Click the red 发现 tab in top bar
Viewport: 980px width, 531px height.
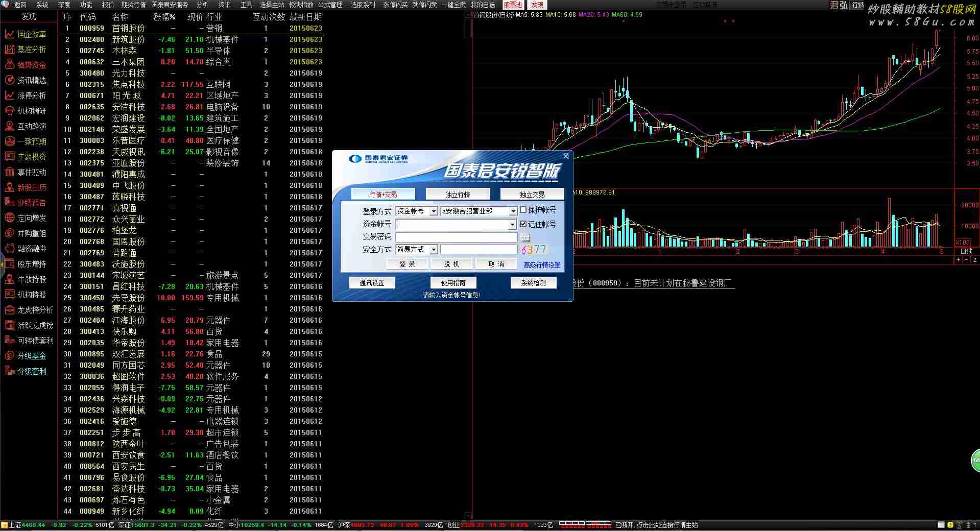(537, 5)
